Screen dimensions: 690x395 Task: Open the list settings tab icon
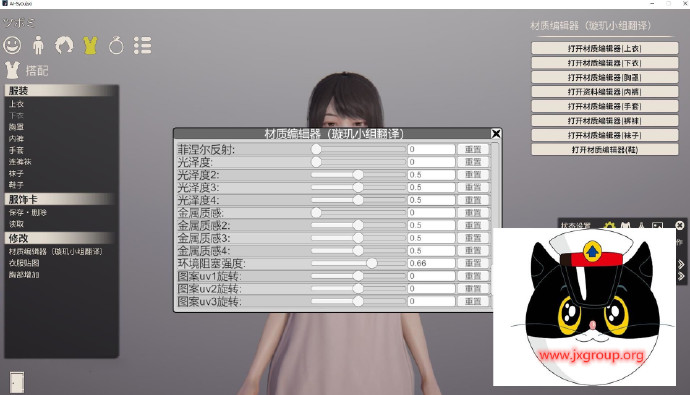pyautogui.click(x=143, y=45)
